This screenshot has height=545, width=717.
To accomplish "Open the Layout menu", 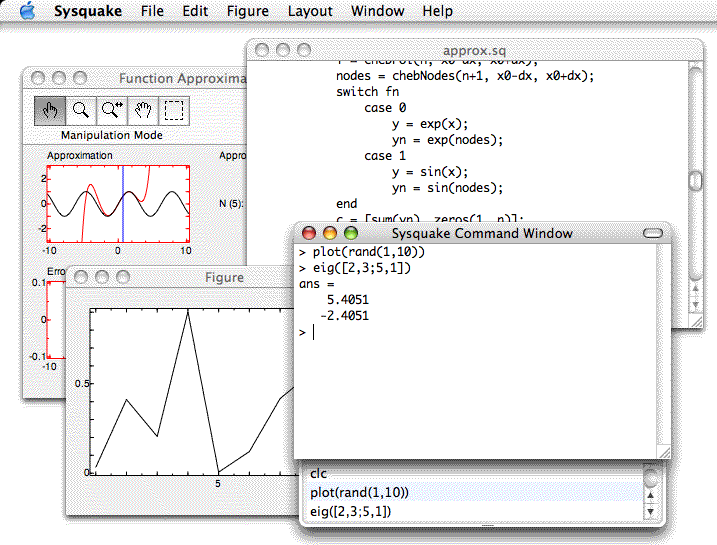I will coord(310,11).
